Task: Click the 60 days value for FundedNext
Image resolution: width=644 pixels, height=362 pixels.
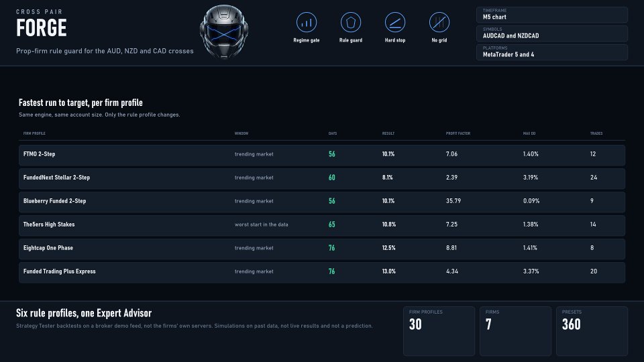Action: [332, 178]
